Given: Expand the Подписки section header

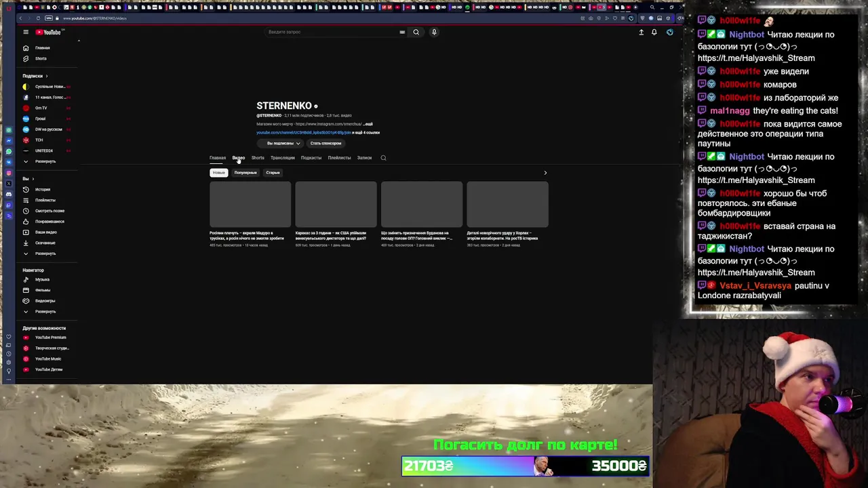Looking at the screenshot, I should 35,76.
